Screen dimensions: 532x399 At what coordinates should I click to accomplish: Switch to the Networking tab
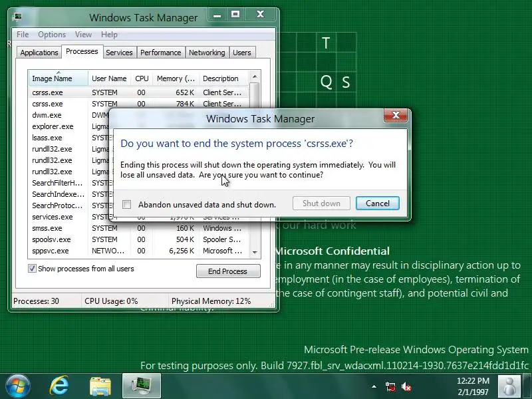point(207,53)
